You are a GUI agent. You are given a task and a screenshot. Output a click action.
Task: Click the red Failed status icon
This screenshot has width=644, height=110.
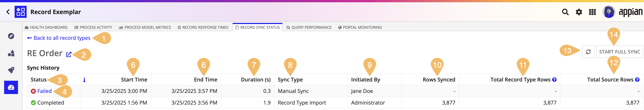(33, 91)
